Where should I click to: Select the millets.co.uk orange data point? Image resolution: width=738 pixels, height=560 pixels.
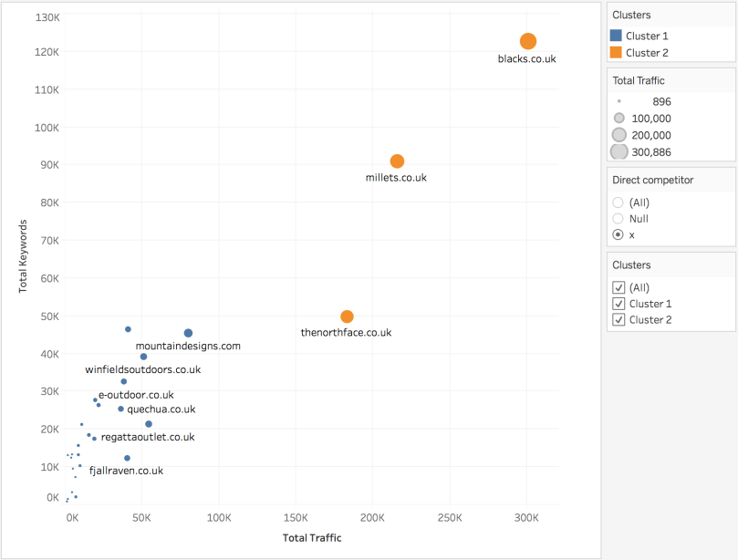tap(397, 161)
